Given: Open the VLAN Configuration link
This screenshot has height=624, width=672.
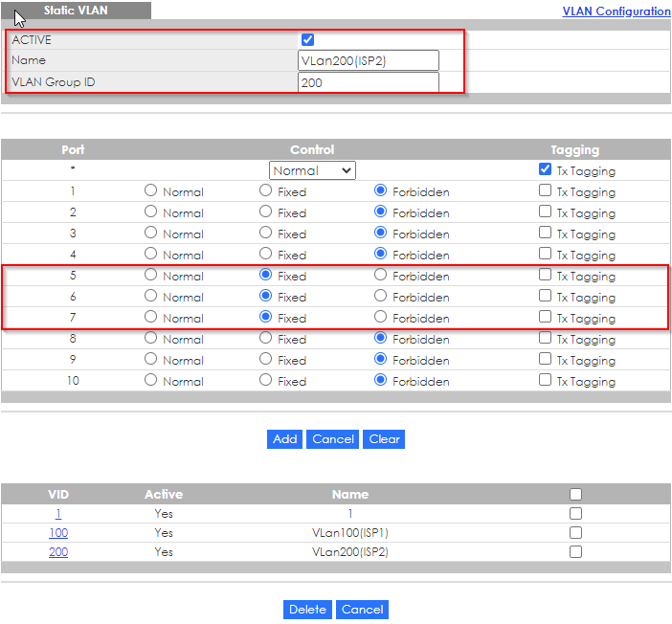Looking at the screenshot, I should (x=616, y=11).
